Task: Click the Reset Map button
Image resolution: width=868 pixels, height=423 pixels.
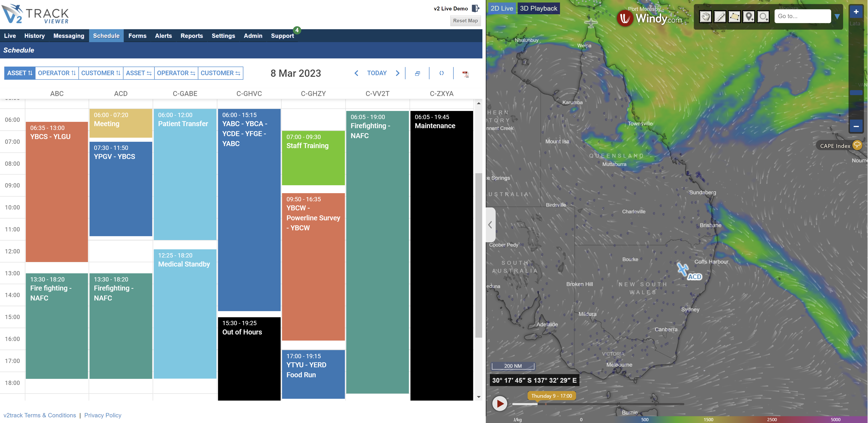Action: point(465,21)
